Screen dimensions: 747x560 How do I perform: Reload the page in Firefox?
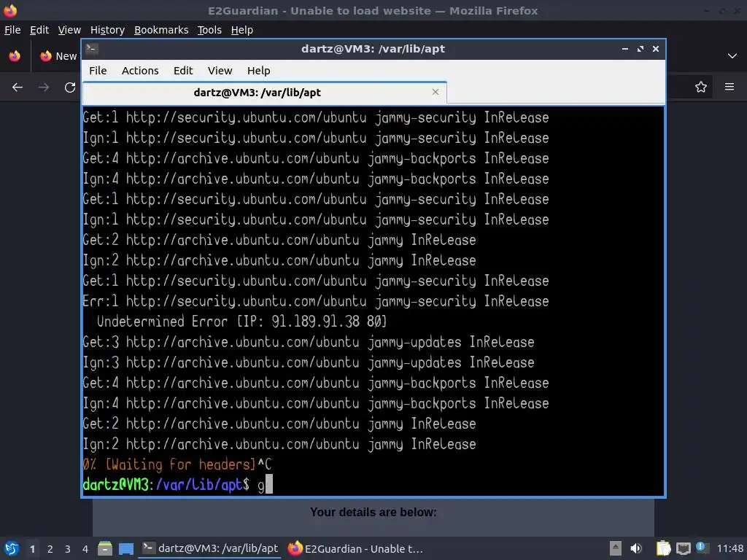pos(70,87)
